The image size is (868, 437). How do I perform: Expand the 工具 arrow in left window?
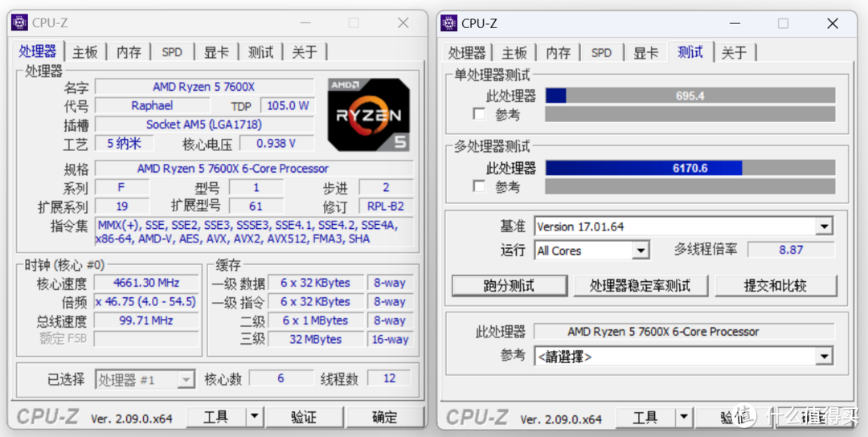(254, 417)
